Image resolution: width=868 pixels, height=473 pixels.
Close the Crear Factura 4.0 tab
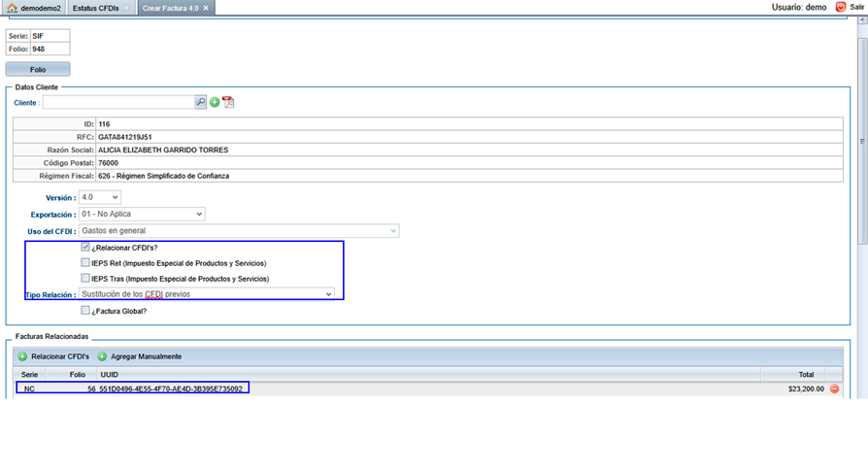point(206,8)
